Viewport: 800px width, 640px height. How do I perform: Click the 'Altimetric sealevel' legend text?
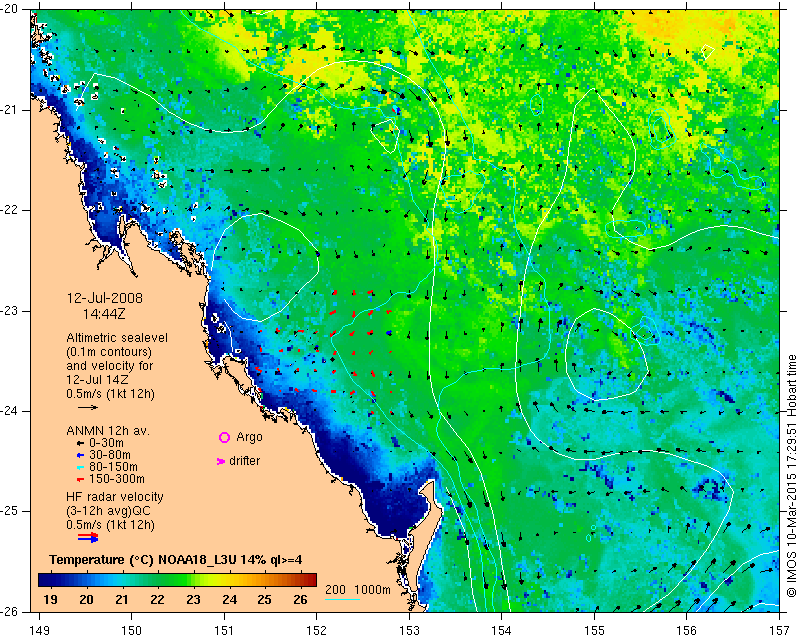pyautogui.click(x=117, y=338)
